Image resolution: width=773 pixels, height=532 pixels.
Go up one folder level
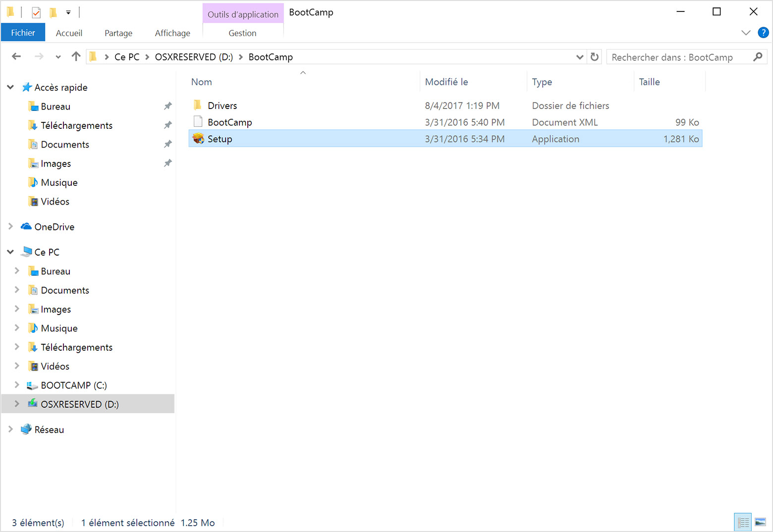(76, 56)
